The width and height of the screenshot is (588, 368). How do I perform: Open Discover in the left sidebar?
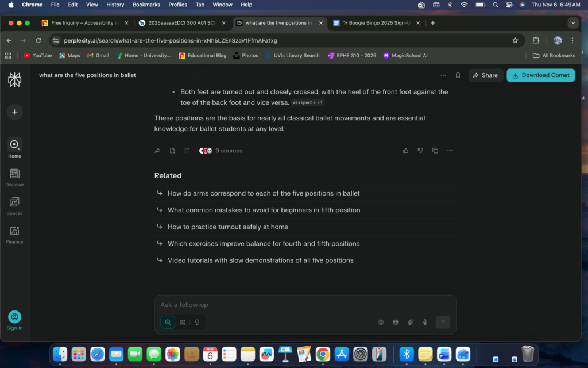point(15,177)
